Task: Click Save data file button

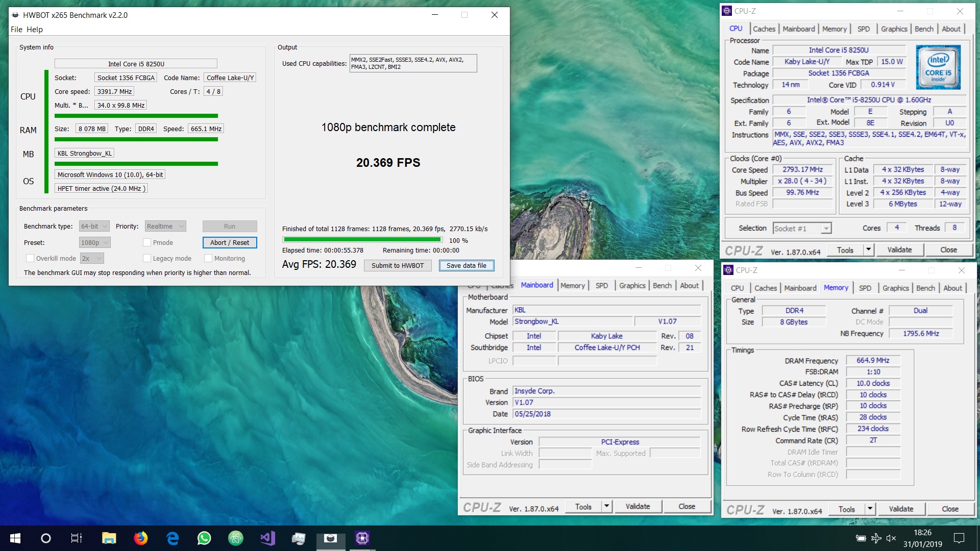Action: pos(467,265)
